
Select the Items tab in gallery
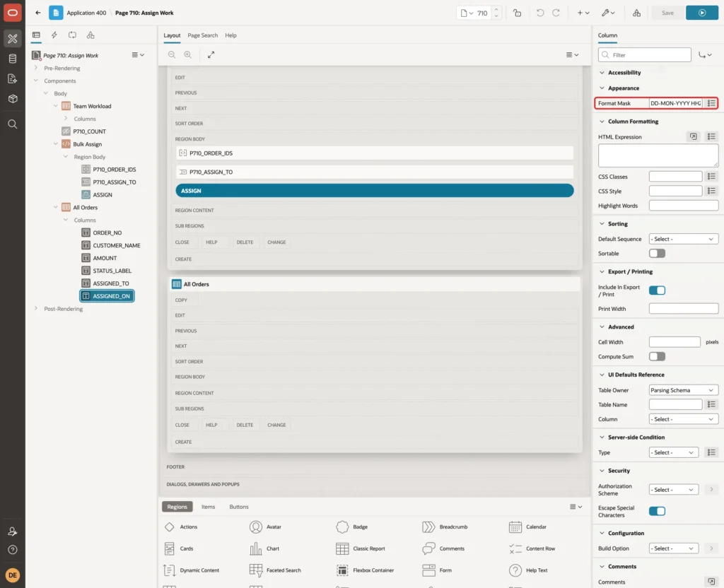tap(208, 507)
